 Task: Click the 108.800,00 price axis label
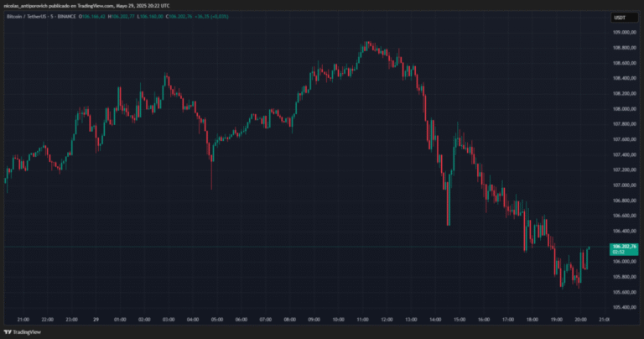(x=624, y=48)
